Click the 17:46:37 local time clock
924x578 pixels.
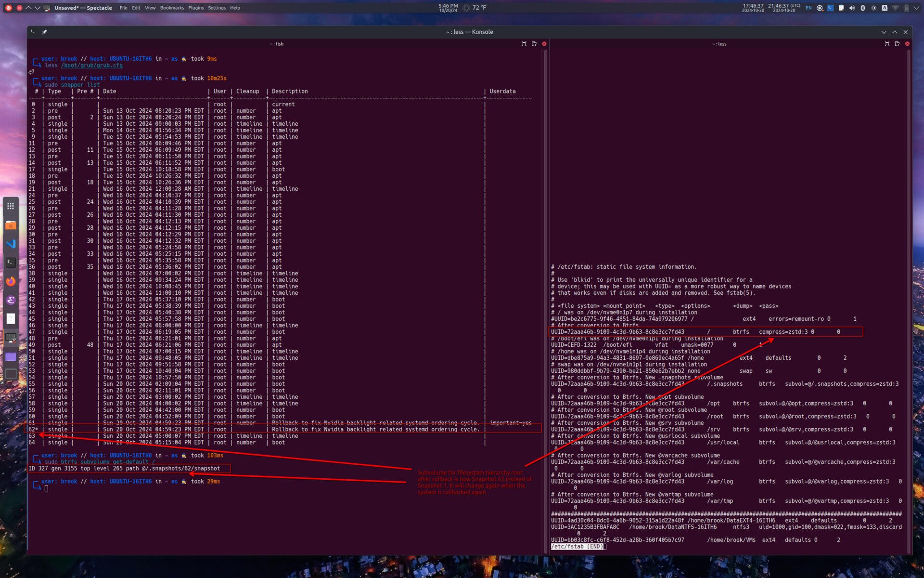click(753, 8)
